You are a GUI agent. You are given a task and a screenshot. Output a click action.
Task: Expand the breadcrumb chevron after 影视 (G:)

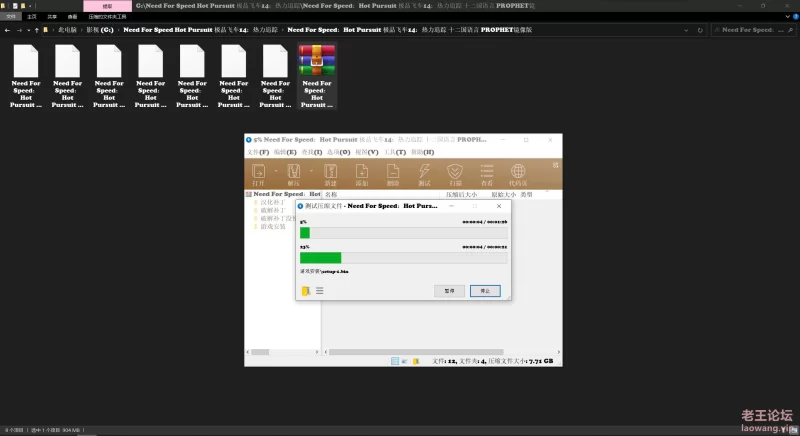(119, 30)
